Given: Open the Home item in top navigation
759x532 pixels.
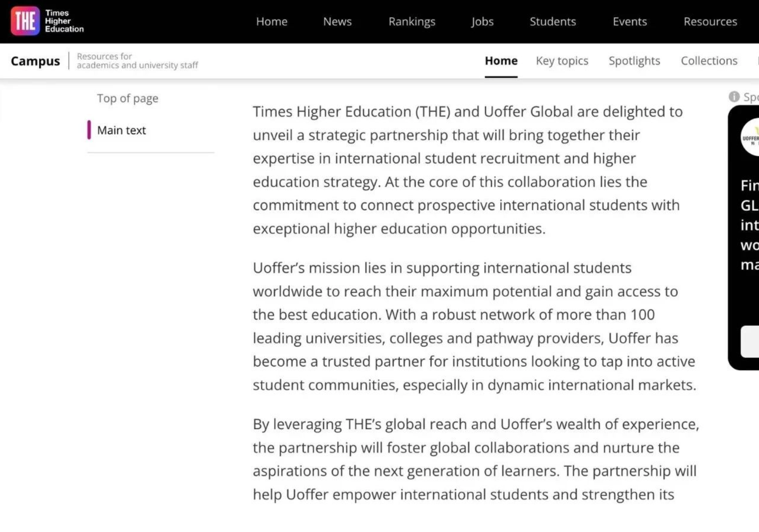Looking at the screenshot, I should coord(272,21).
